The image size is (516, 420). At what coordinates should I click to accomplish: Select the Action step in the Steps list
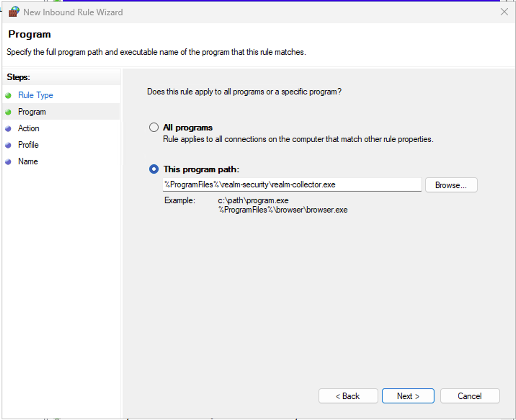coord(29,128)
